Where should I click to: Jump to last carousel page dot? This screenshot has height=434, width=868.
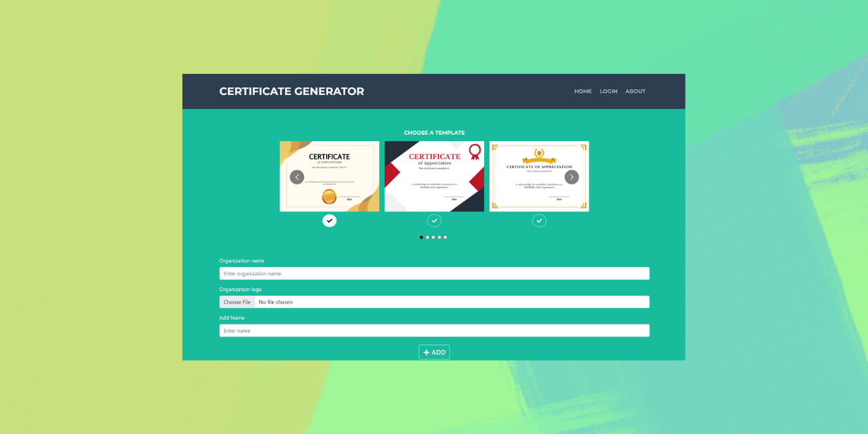coord(446,237)
